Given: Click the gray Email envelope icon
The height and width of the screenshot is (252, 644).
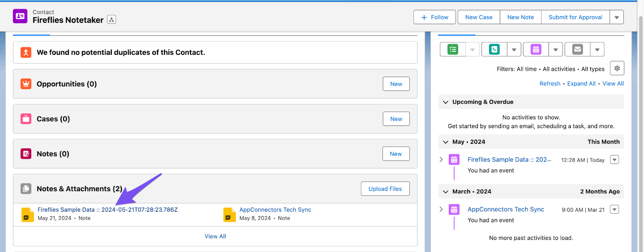Looking at the screenshot, I should tap(578, 50).
